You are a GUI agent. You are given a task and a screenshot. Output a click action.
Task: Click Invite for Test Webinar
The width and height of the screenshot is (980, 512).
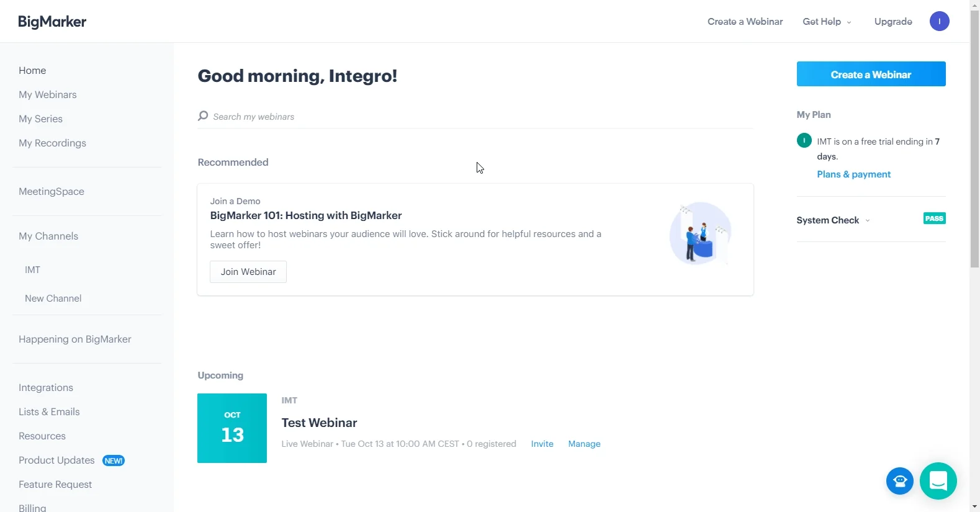click(x=542, y=444)
